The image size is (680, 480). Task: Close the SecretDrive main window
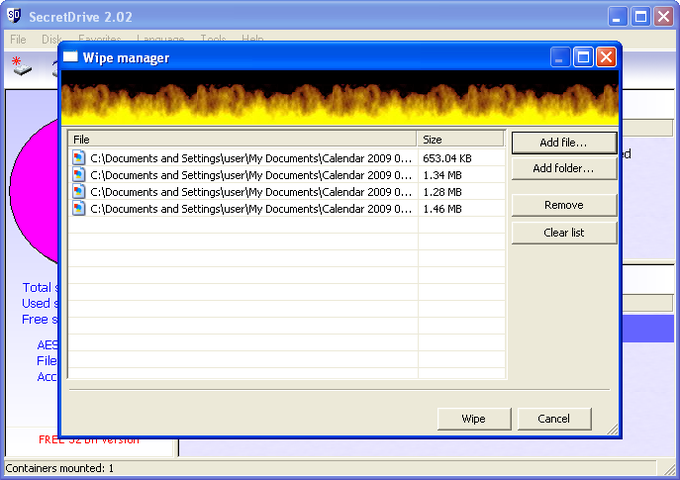point(664,17)
